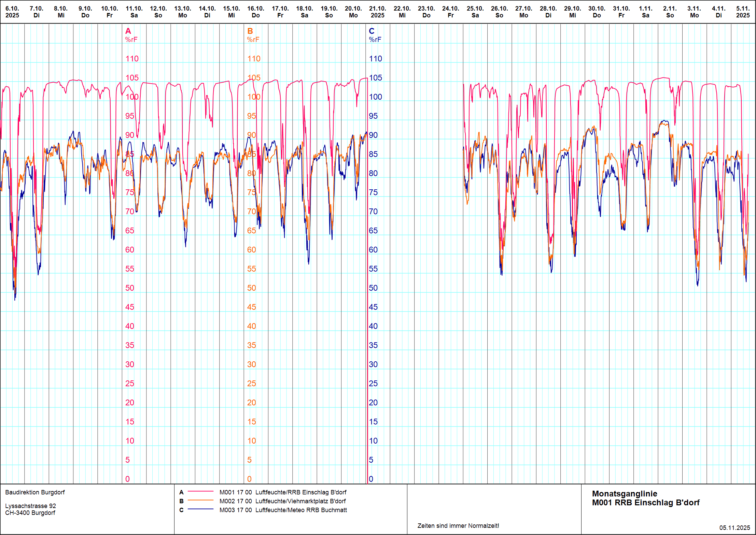Click the blue legend line for series C
The image size is (756, 535).
pyautogui.click(x=200, y=509)
